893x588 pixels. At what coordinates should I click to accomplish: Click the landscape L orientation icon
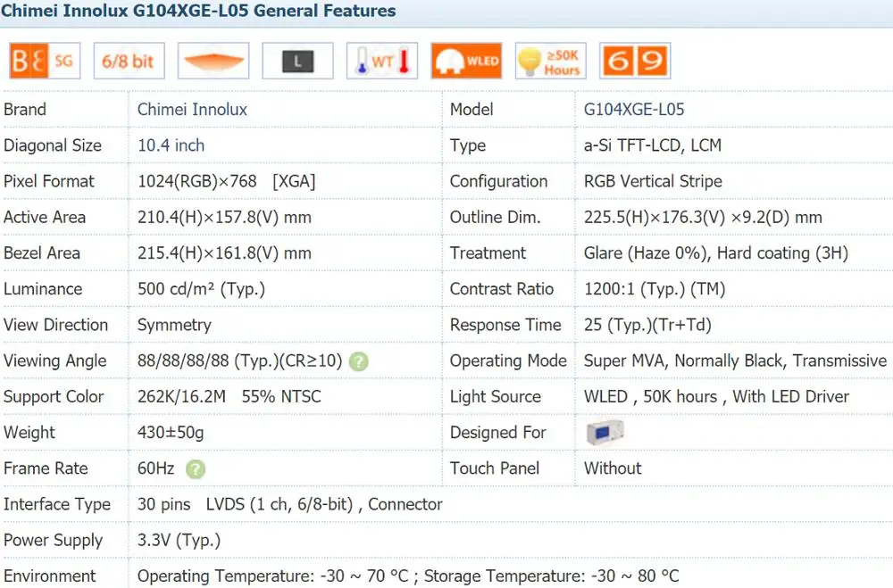(297, 61)
